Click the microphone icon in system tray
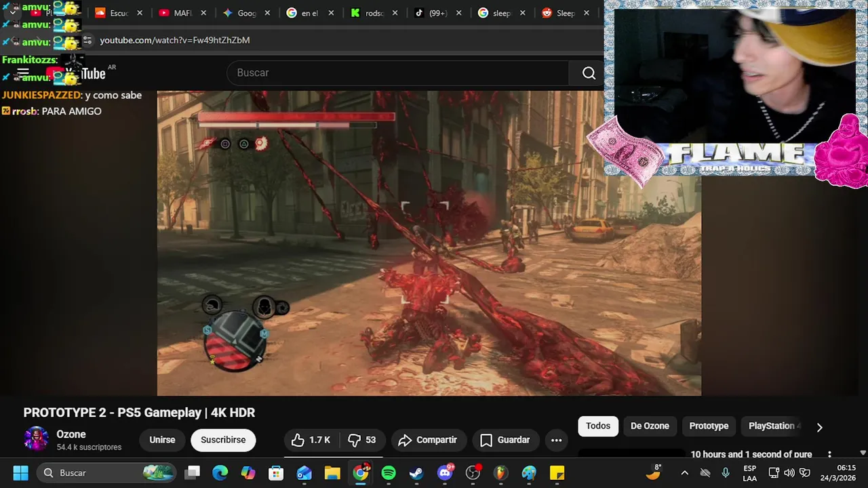Image resolution: width=868 pixels, height=488 pixels. [x=726, y=472]
